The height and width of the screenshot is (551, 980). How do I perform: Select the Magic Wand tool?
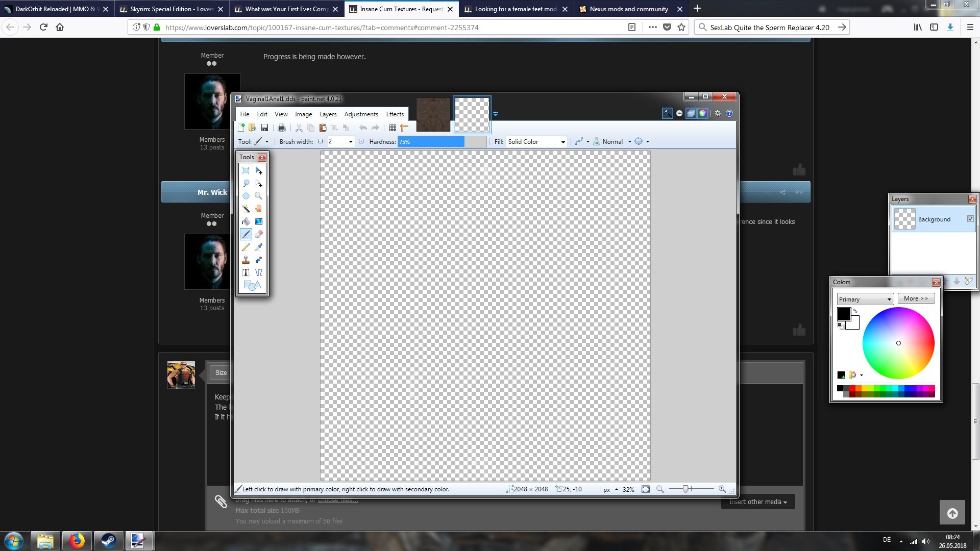tap(246, 209)
